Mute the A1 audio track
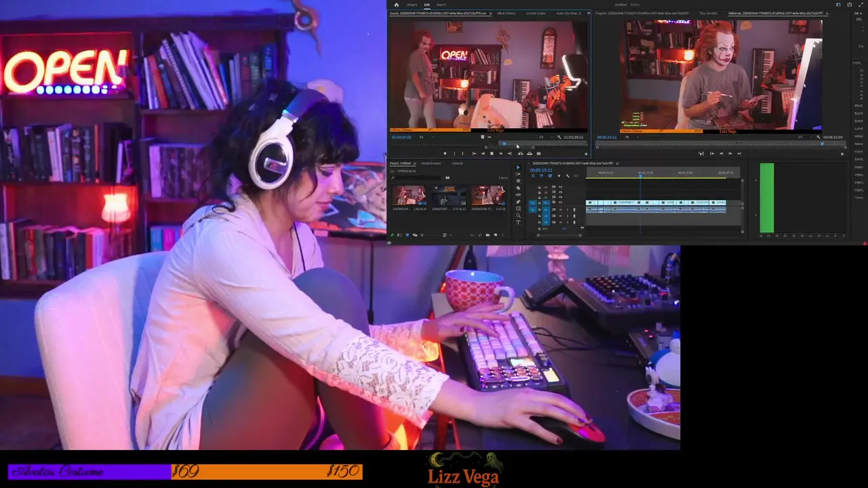 coord(561,209)
